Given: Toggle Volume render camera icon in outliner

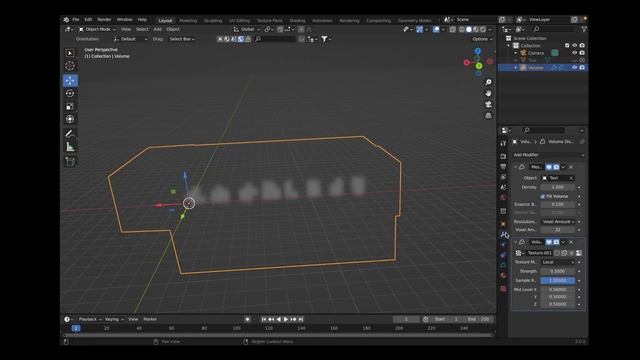Looking at the screenshot, I should tap(582, 67).
